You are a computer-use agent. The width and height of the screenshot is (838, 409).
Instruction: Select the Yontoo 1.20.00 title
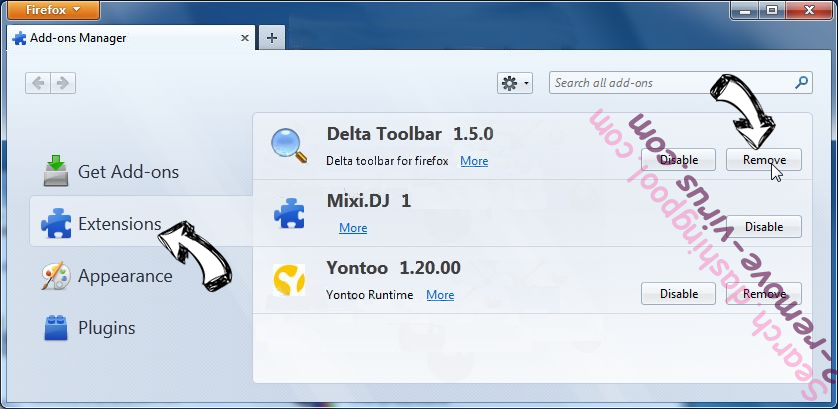393,267
